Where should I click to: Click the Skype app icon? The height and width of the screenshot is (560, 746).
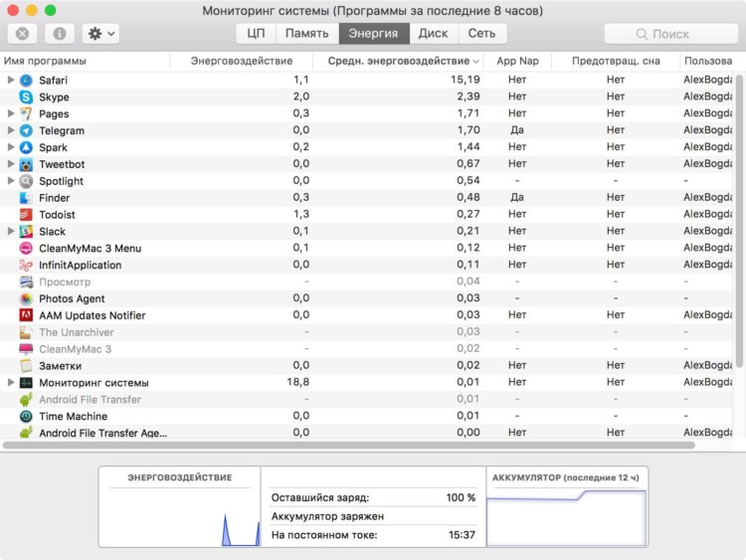26,96
